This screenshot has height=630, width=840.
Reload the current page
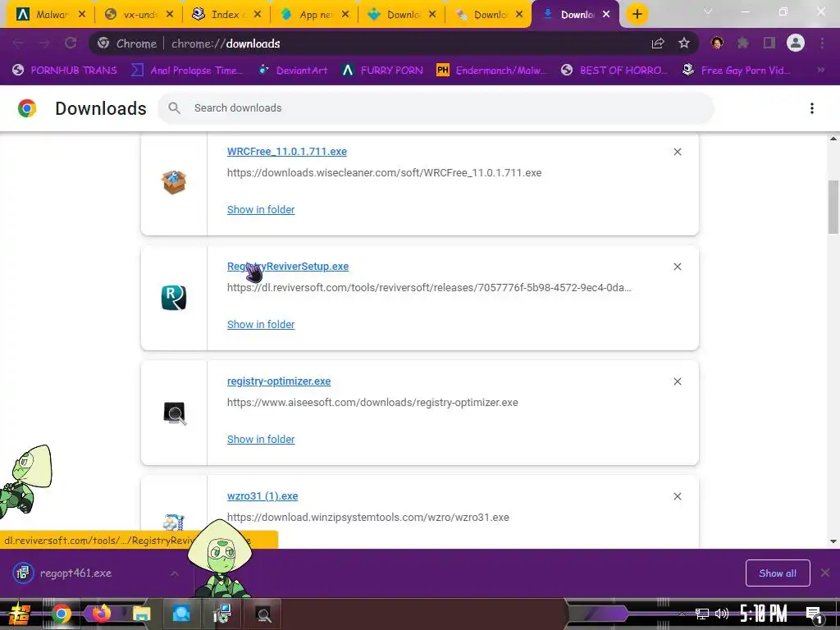click(71, 43)
